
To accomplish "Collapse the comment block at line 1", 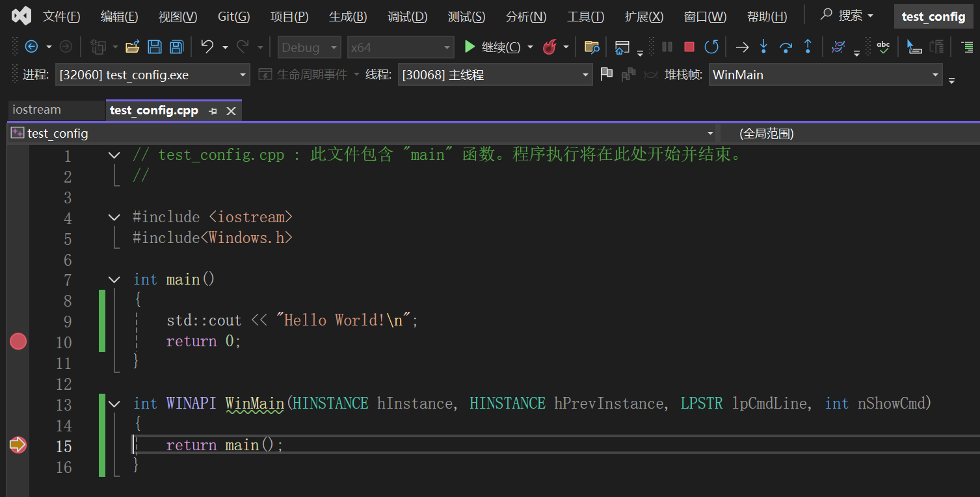I will 114,155.
